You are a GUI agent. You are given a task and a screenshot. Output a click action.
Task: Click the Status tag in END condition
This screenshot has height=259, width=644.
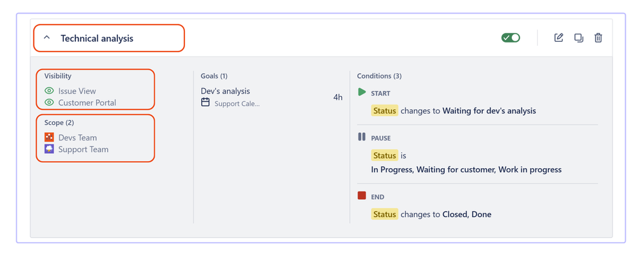(384, 215)
